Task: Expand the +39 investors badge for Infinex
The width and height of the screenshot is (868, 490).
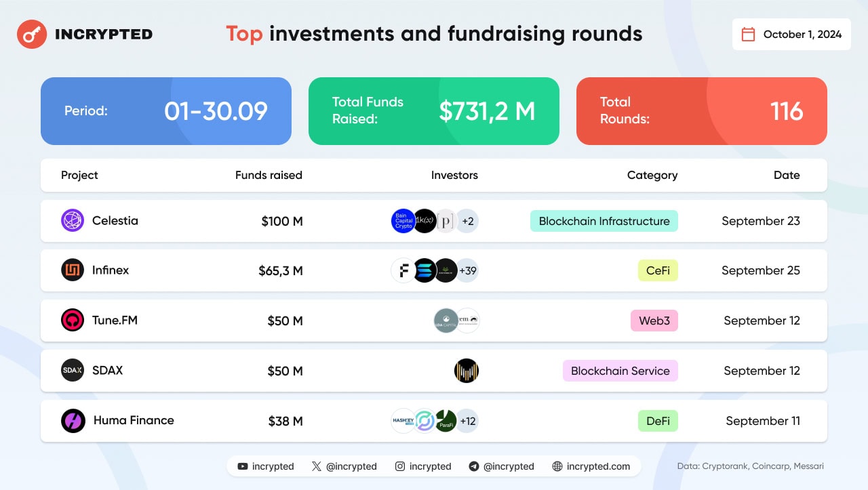Action: [467, 270]
